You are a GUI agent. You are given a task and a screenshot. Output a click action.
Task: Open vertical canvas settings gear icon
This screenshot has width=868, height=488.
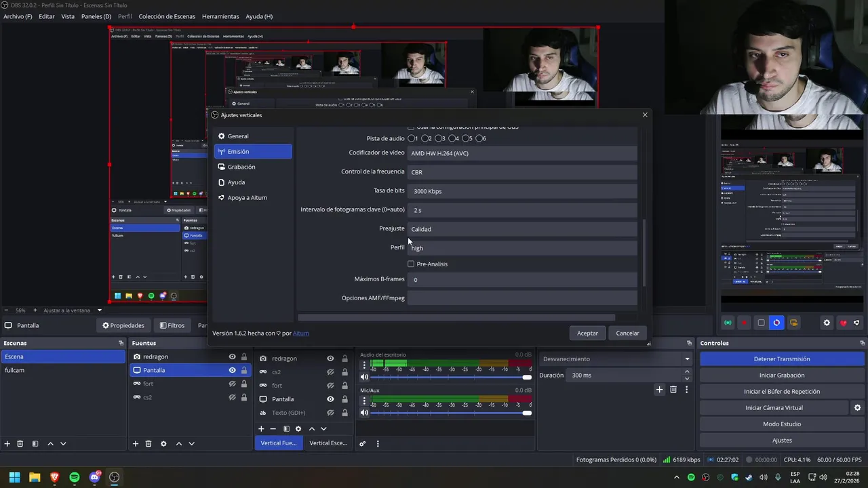pos(827,323)
